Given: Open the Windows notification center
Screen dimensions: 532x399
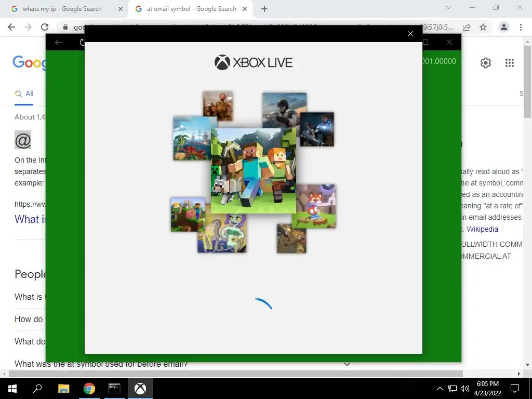Looking at the screenshot, I should click(x=515, y=389).
